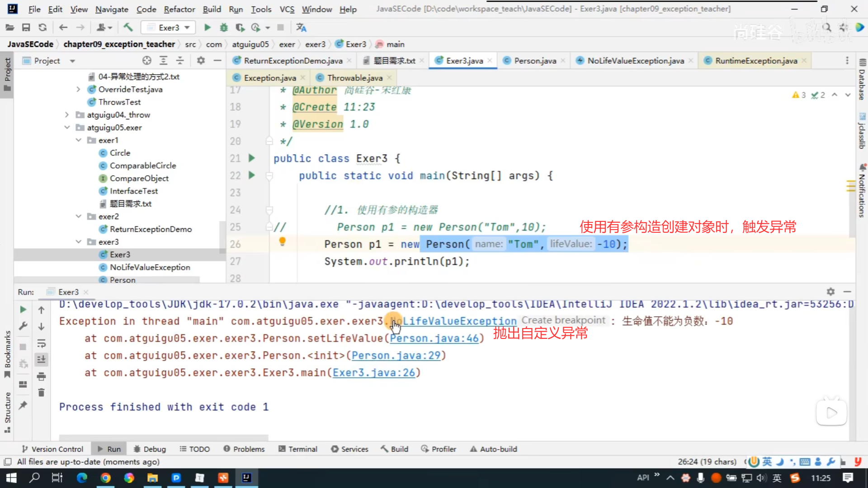Click the Rerun icon in Run panel
Viewport: 868px width, 488px height.
tap(23, 310)
